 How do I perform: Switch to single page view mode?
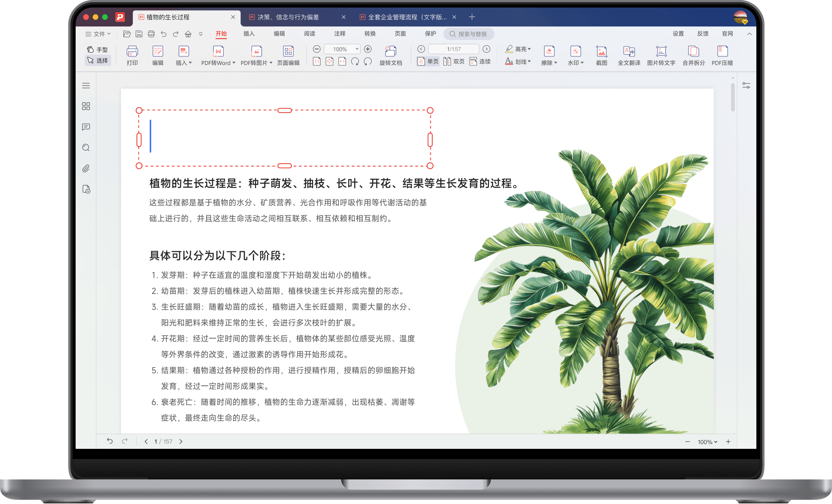pos(428,61)
